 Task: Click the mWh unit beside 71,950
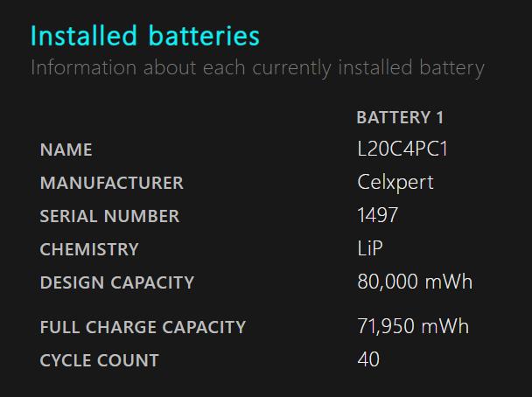coord(445,327)
